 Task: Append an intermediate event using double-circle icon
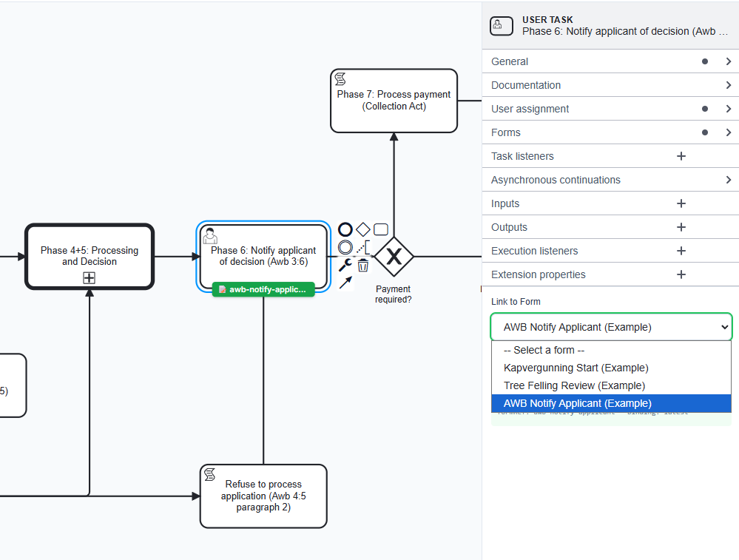click(345, 247)
